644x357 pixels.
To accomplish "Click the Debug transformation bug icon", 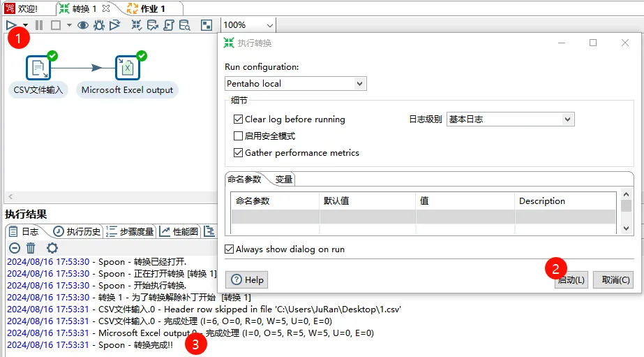I will [99, 25].
